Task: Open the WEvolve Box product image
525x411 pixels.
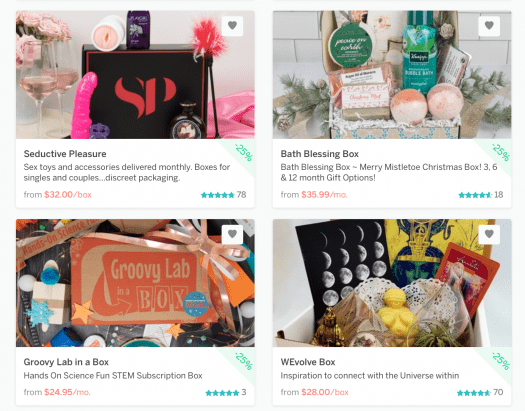Action: [392, 283]
